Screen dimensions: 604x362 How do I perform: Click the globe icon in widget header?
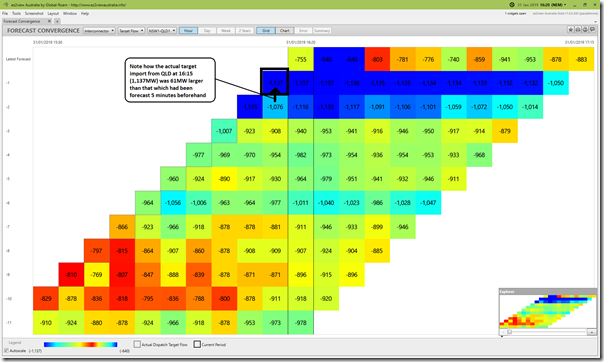click(585, 30)
